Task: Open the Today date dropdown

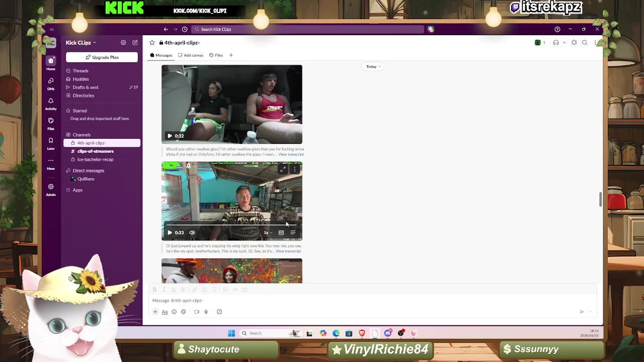Action: (x=373, y=66)
